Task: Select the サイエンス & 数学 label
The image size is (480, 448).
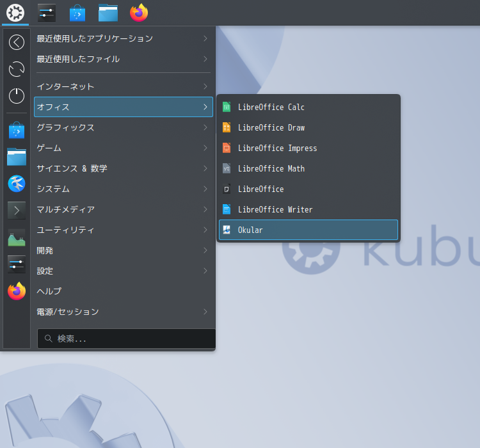Action: tap(72, 168)
